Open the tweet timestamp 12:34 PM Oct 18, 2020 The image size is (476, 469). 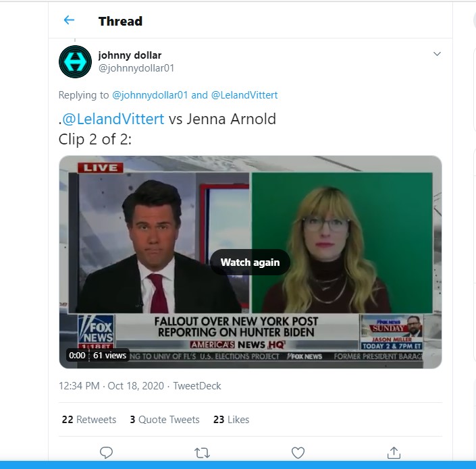coord(111,386)
